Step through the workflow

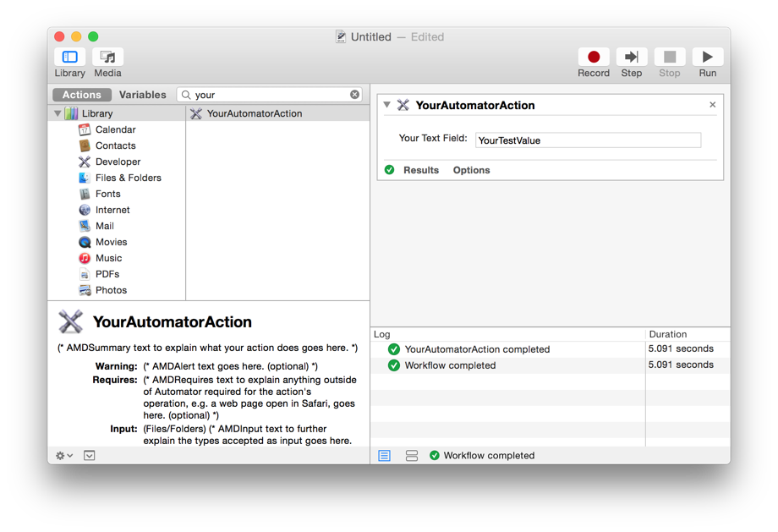click(632, 57)
